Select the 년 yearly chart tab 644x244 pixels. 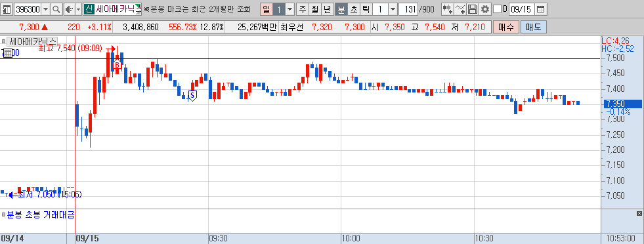pyautogui.click(x=327, y=9)
